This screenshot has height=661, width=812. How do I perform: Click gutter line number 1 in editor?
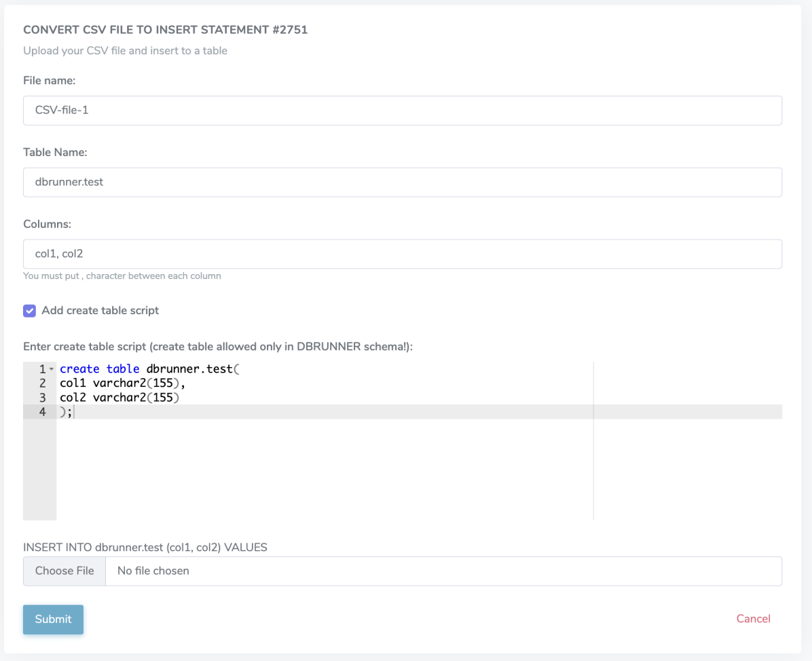(x=42, y=369)
